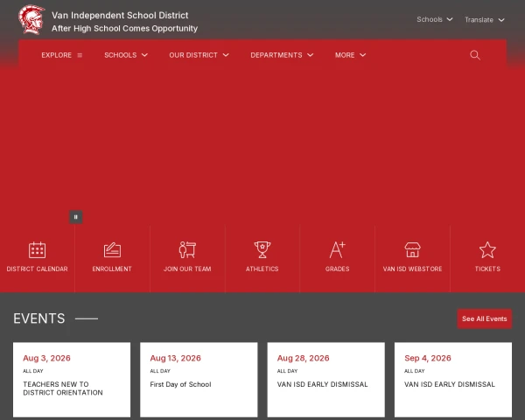Open the Explore hamburger menu icon
This screenshot has width=525, height=420.
coord(80,55)
